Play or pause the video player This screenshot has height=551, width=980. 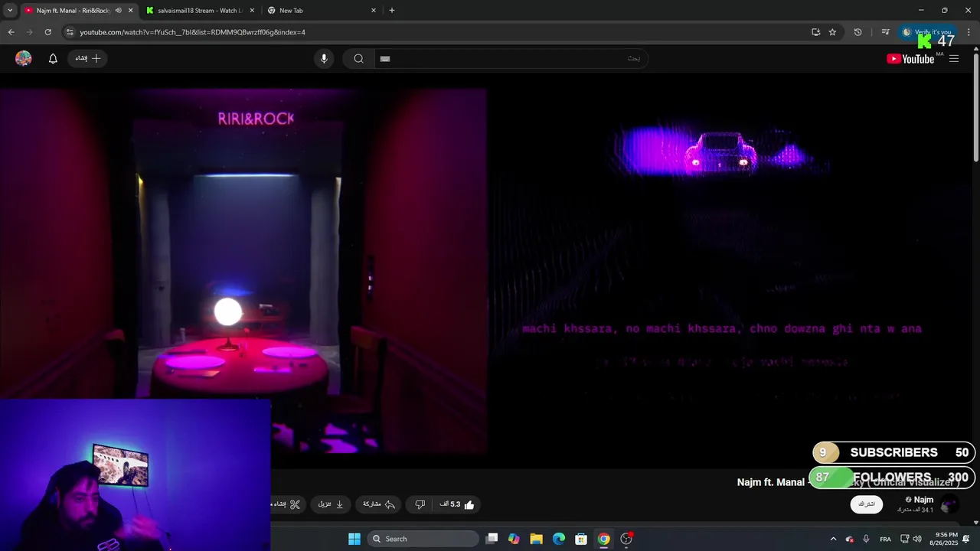(487, 271)
